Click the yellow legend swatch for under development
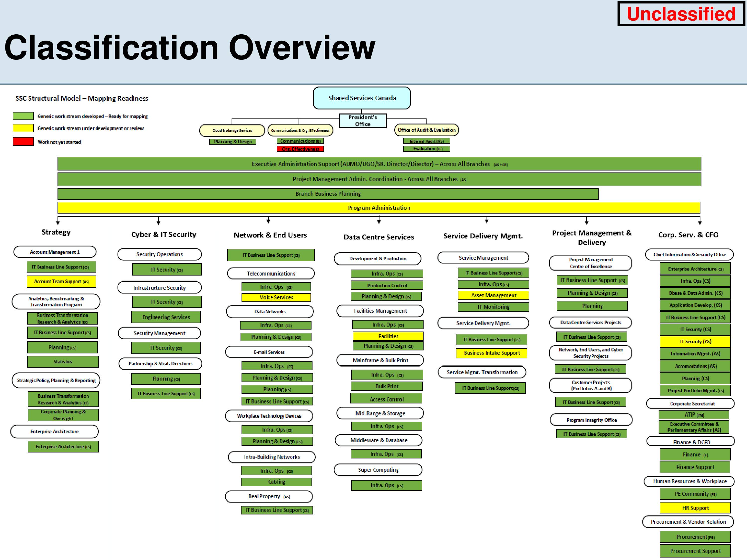This screenshot has height=560, width=747. click(x=23, y=128)
